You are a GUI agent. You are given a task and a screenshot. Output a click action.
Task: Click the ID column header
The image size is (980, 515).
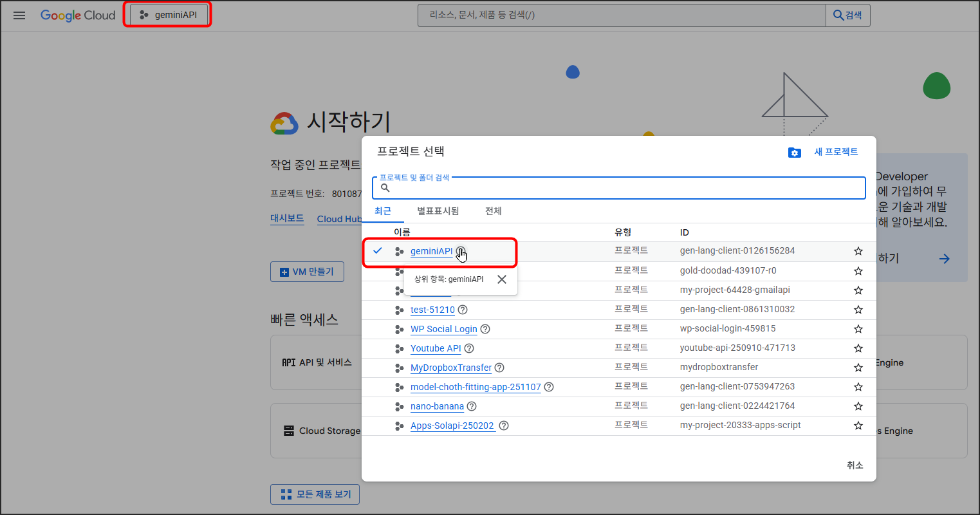(x=685, y=232)
